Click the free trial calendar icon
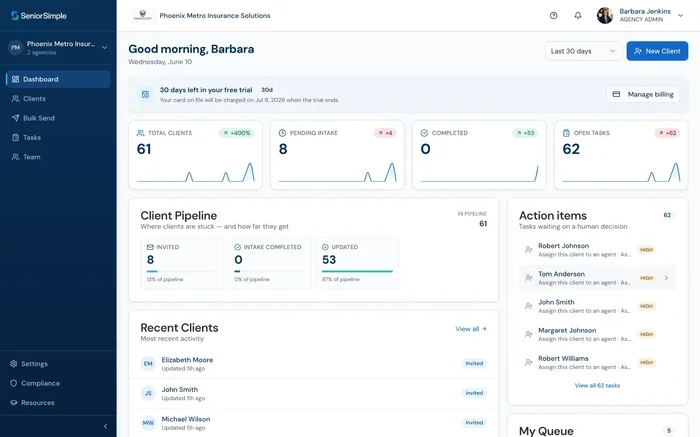The image size is (700, 437). (146, 95)
